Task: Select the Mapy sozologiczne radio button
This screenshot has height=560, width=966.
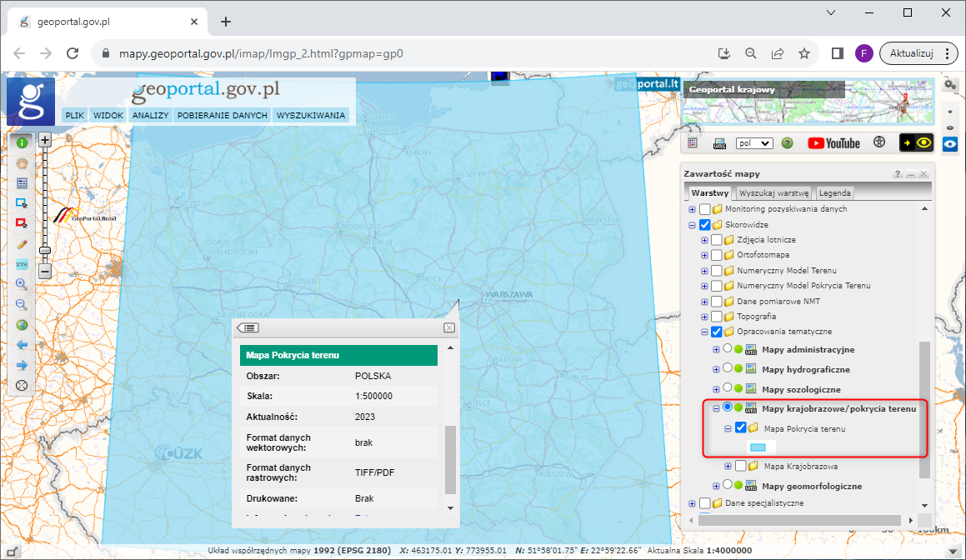Action: point(727,388)
